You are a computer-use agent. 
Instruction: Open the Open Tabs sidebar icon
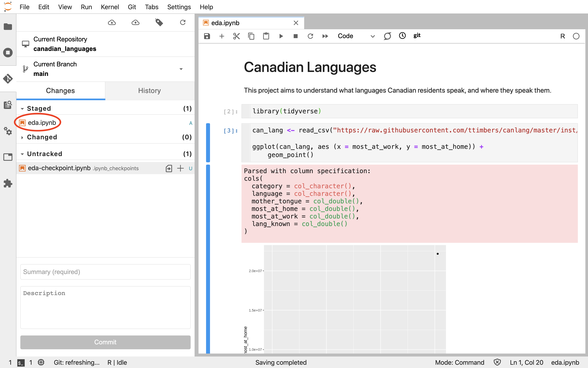pyautogui.click(x=8, y=157)
